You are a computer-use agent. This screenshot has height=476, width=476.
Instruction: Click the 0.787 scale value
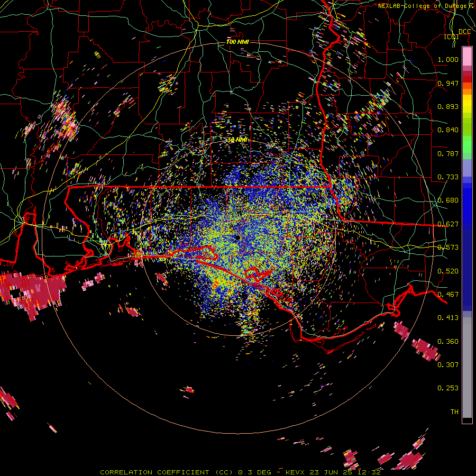[x=448, y=153]
